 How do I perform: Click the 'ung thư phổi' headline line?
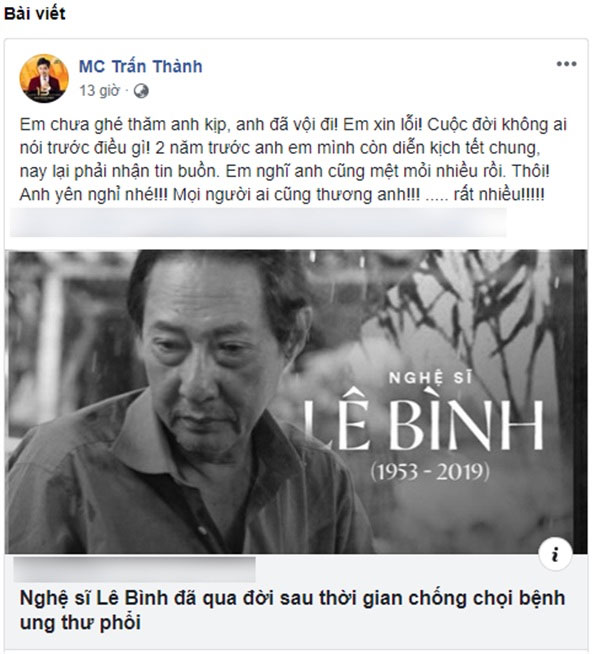pos(80,622)
